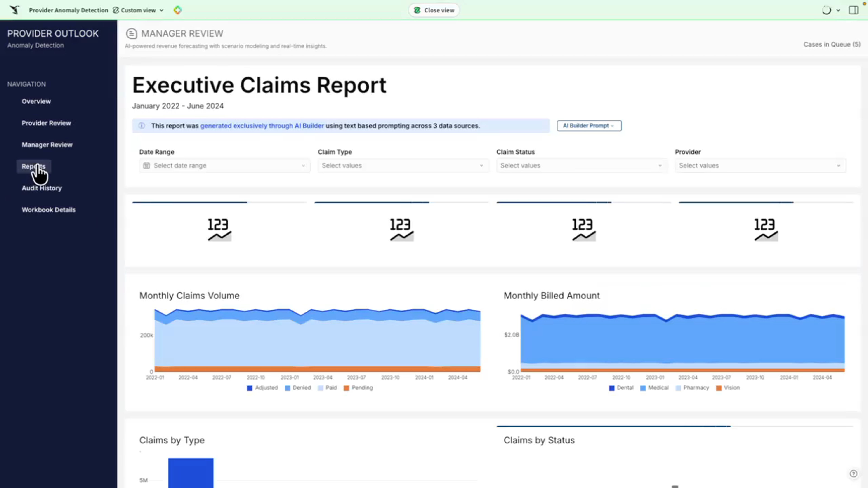The width and height of the screenshot is (868, 488).
Task: Click the Denied legend color swatch
Action: click(288, 388)
